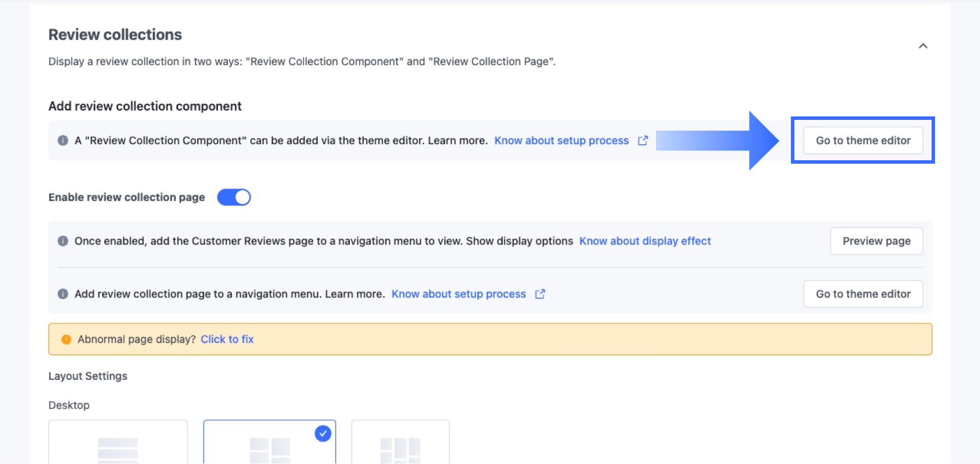Click info icon beside Review Collection Component note
This screenshot has width=980, height=464.
pos(63,141)
